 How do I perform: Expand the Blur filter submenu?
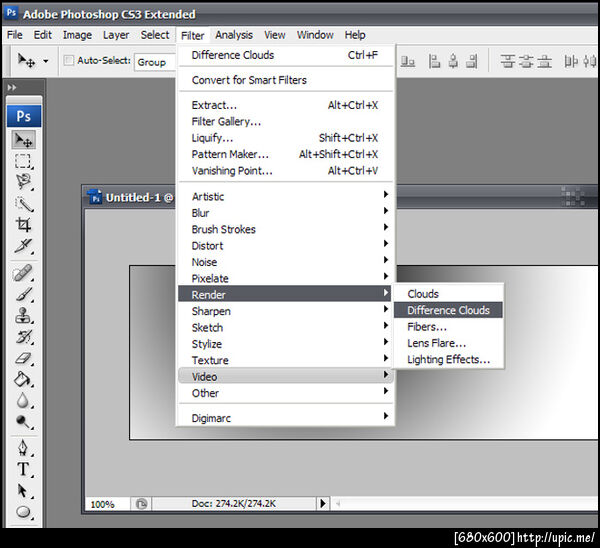[x=285, y=213]
